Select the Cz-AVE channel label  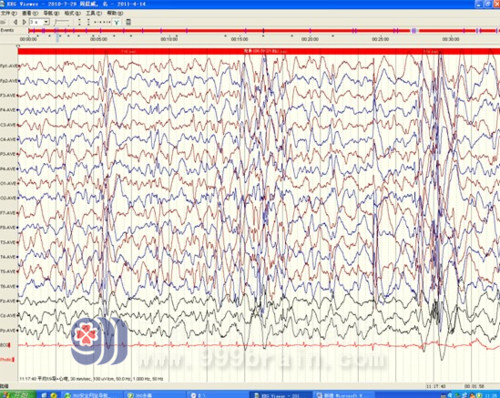(8, 315)
